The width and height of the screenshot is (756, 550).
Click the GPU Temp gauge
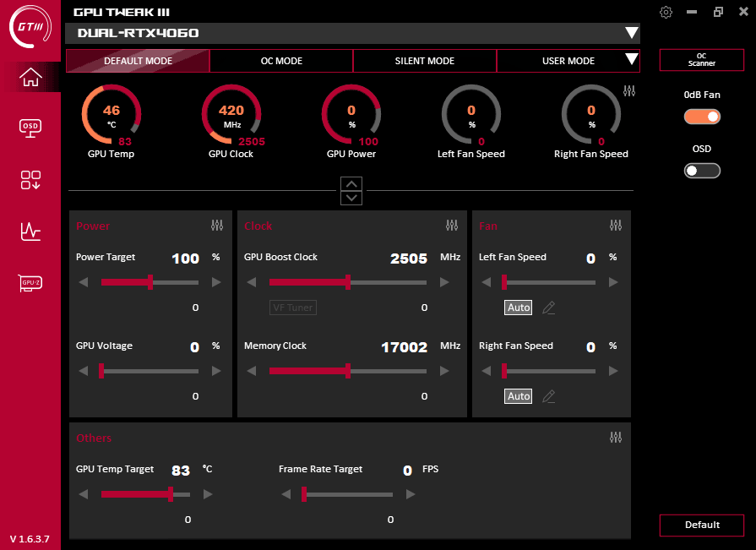pyautogui.click(x=111, y=114)
